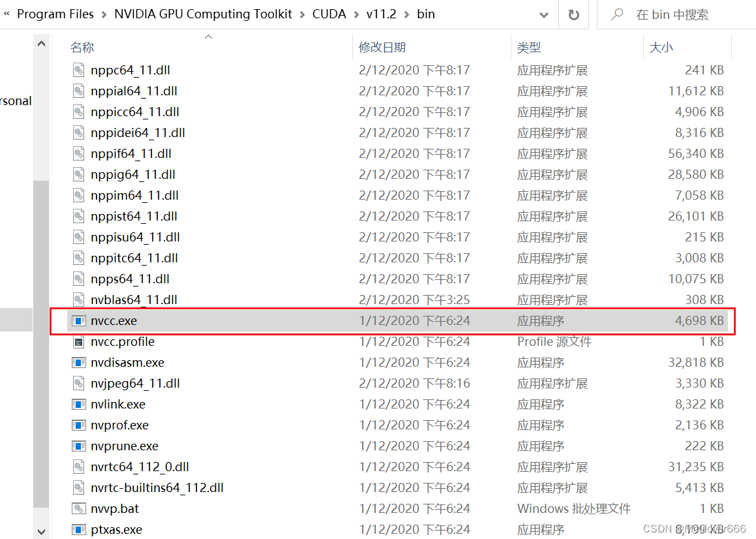This screenshot has height=539, width=756.
Task: Click the nppist64_11.dll file icon
Action: [x=78, y=216]
